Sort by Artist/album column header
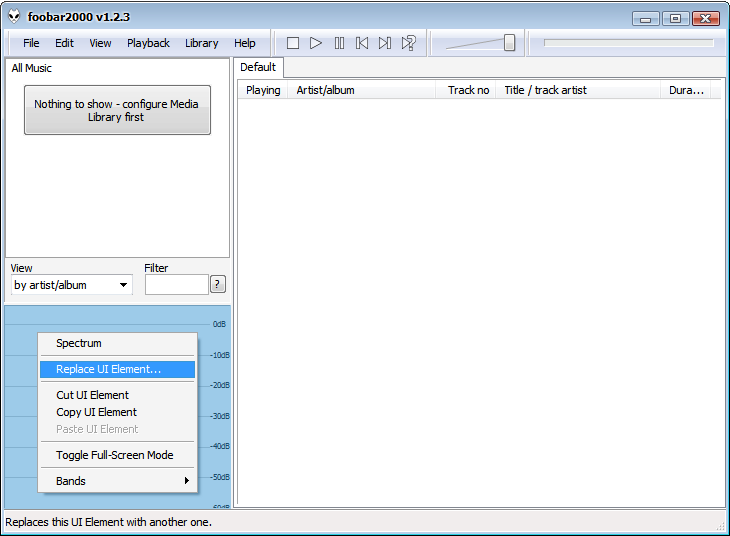Screen dimensions: 730x536 point(362,90)
